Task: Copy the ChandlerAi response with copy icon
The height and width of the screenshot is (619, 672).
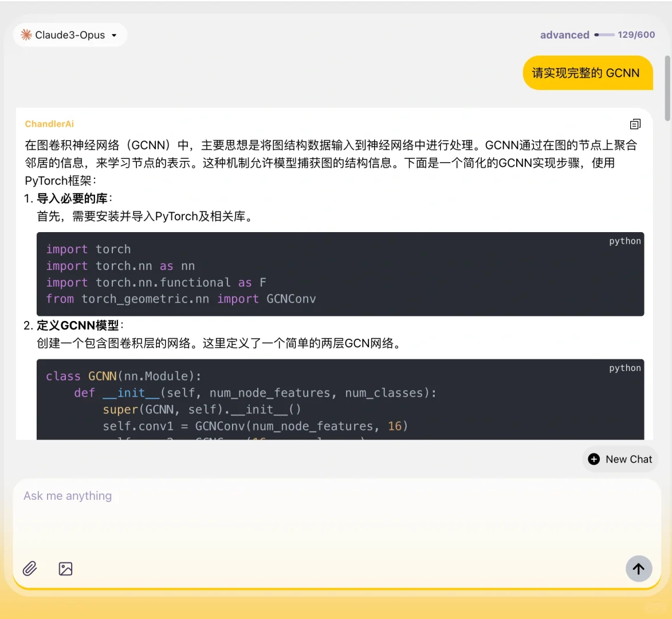Action: pyautogui.click(x=635, y=124)
